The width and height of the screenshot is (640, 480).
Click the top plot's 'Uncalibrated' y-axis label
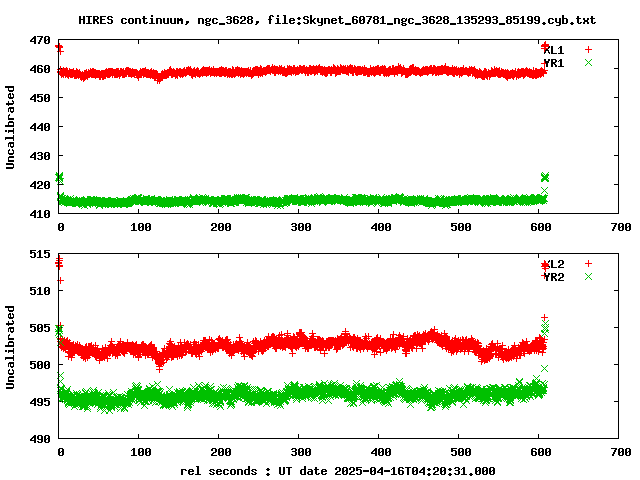[10, 127]
